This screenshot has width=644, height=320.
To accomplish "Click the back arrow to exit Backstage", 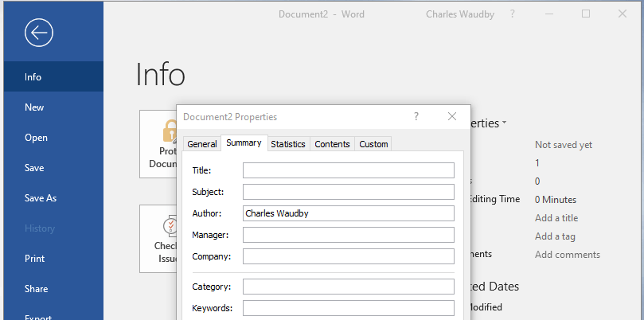I will click(39, 33).
